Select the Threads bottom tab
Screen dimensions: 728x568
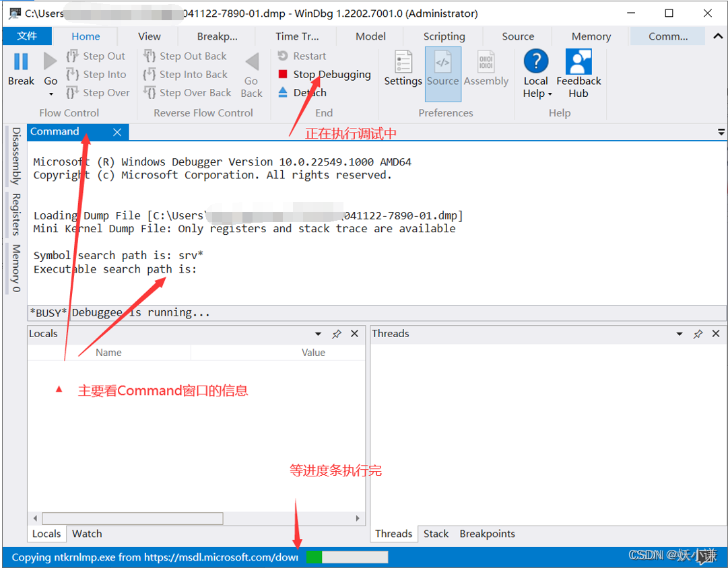click(393, 534)
